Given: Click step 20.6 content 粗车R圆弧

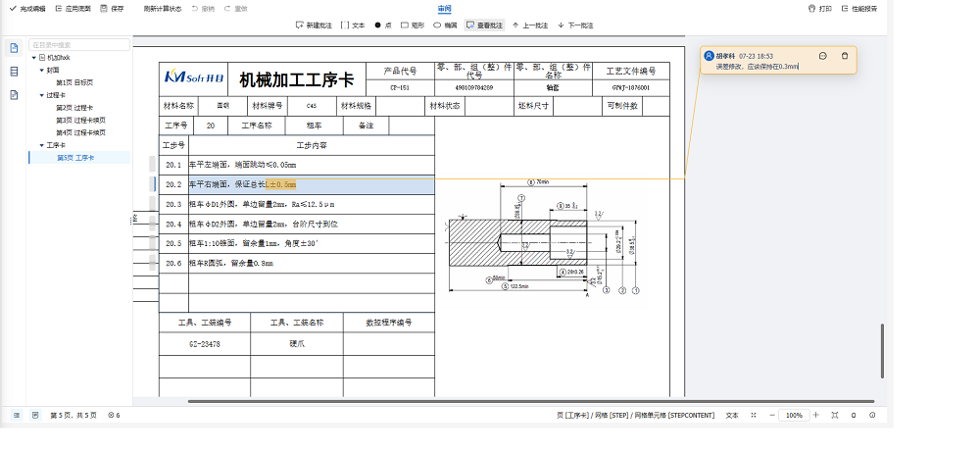Looking at the screenshot, I should [x=312, y=263].
